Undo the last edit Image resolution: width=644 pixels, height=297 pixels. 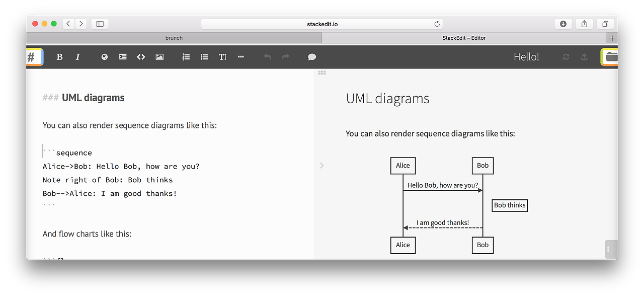click(x=268, y=57)
